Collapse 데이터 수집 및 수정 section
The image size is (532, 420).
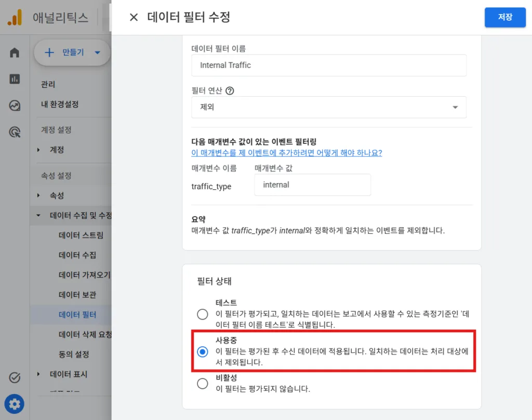point(38,215)
